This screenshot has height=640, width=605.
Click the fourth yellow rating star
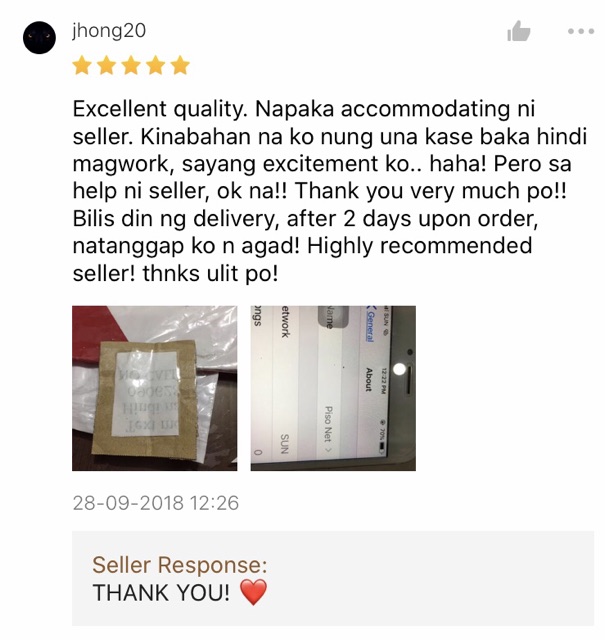click(x=156, y=65)
